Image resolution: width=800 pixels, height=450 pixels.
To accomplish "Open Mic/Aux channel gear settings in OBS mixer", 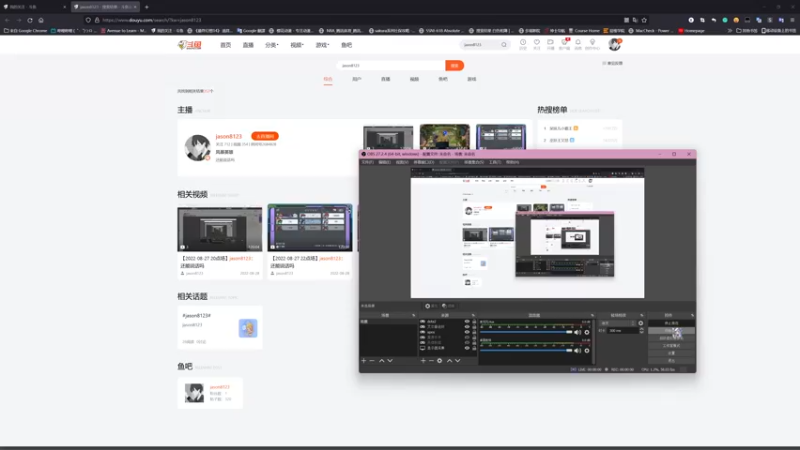I will tap(587, 332).
